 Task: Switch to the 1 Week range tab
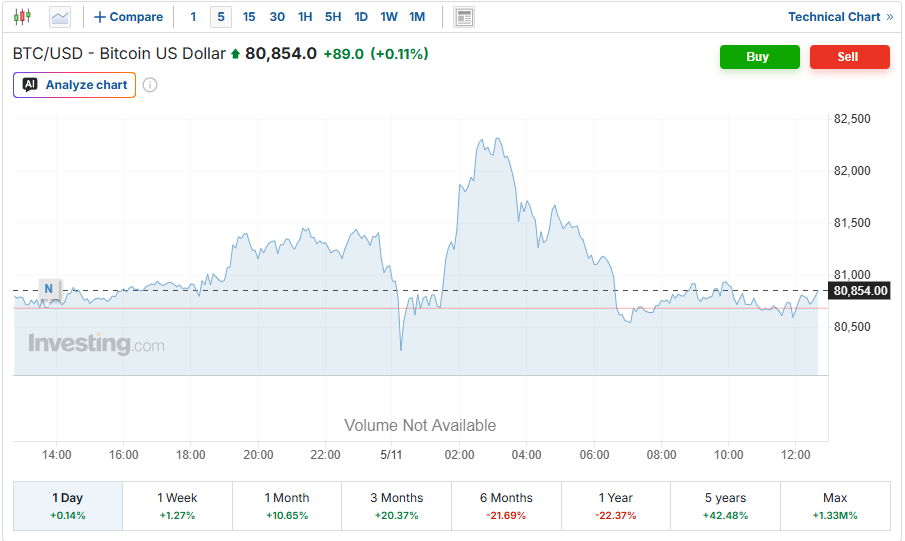(177, 506)
